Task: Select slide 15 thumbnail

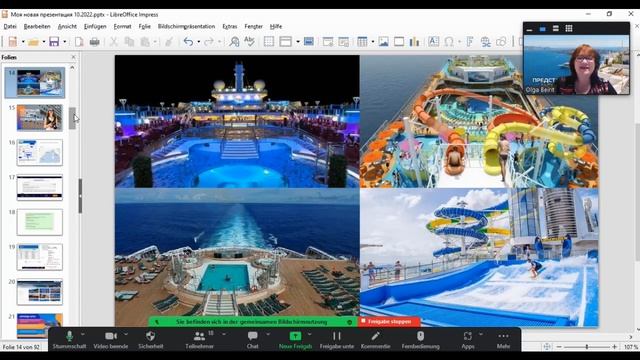Action: tap(40, 118)
